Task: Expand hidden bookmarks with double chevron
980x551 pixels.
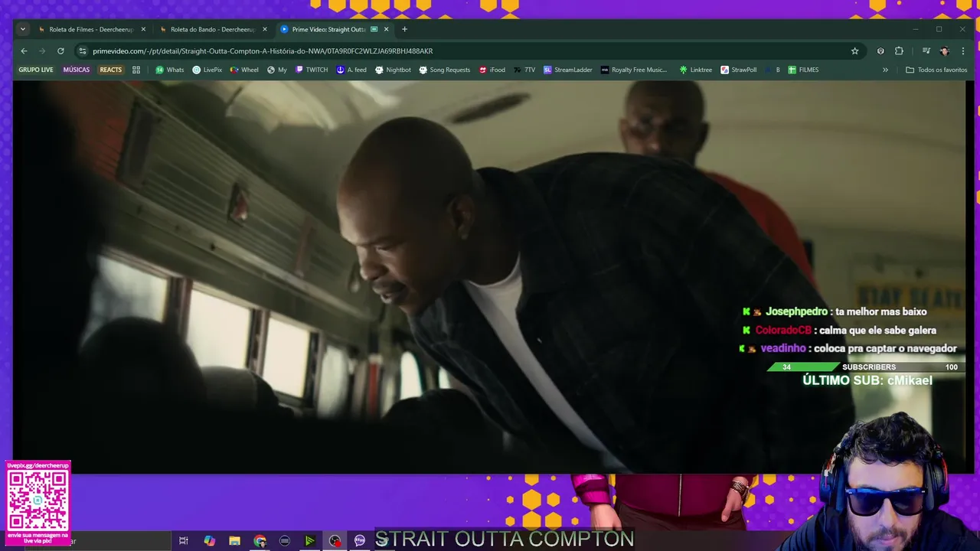Action: [x=885, y=70]
